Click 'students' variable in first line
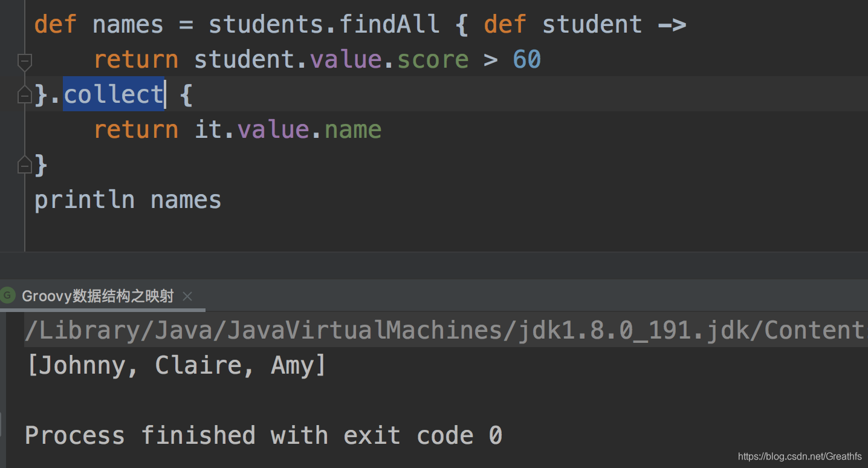 266,25
